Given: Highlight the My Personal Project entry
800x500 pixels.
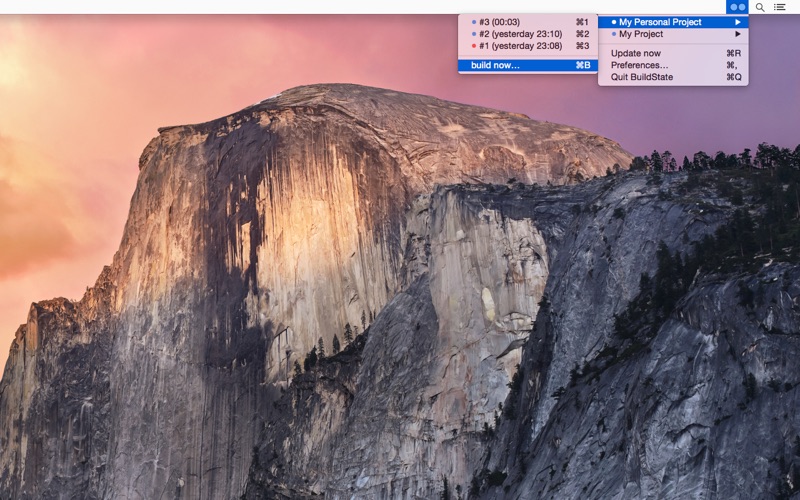Looking at the screenshot, I should pyautogui.click(x=660, y=22).
